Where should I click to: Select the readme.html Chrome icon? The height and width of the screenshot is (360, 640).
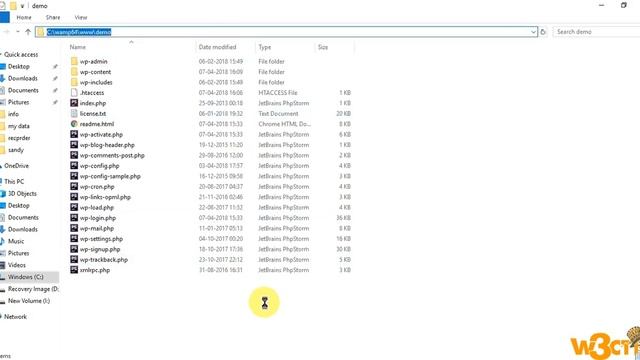pyautogui.click(x=74, y=124)
